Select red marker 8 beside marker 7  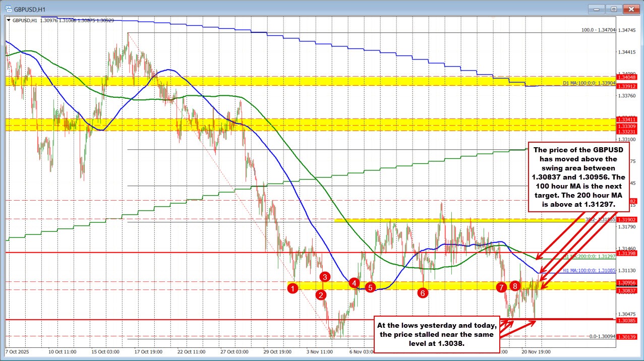[x=515, y=285]
